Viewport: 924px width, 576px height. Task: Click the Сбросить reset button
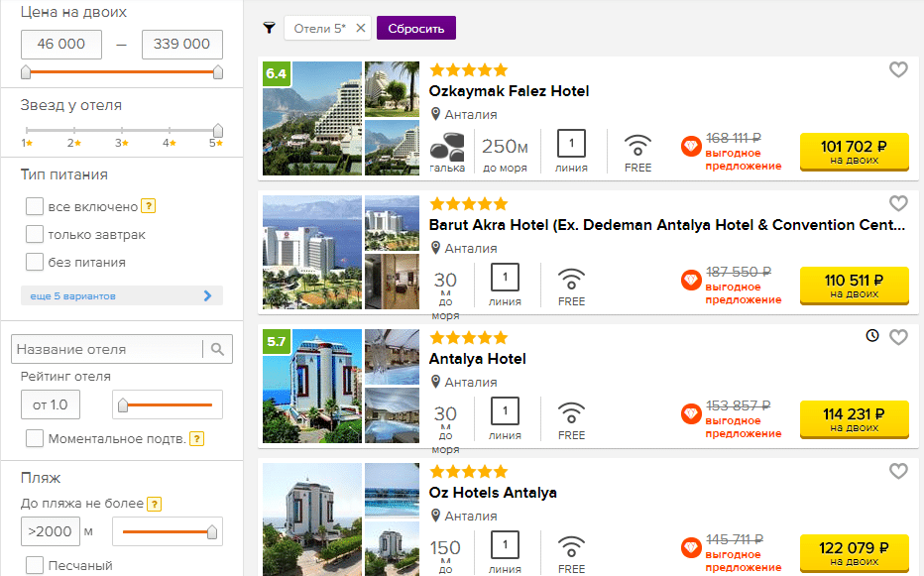coord(416,29)
